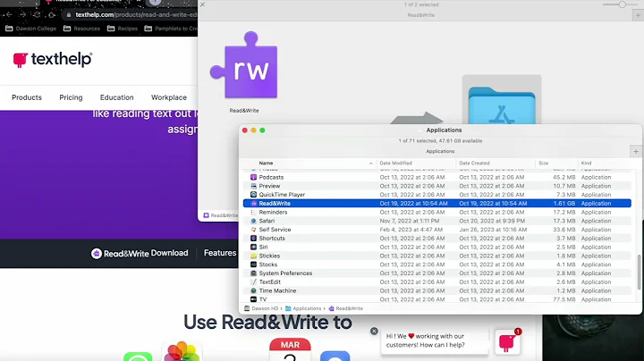This screenshot has height=361, width=644.
Task: Select the Preview app icon in list
Action: coord(253,186)
